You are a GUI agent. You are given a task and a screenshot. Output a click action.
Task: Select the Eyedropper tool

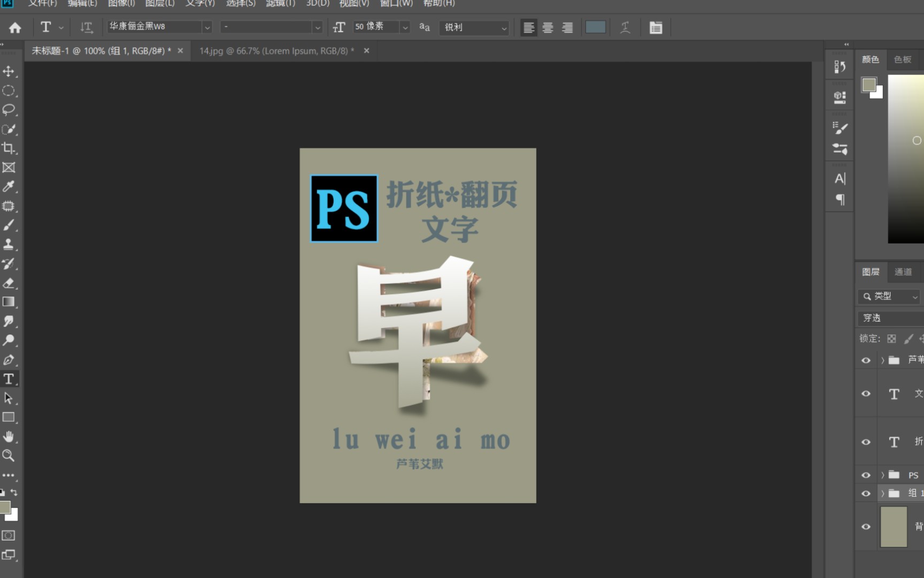point(9,187)
